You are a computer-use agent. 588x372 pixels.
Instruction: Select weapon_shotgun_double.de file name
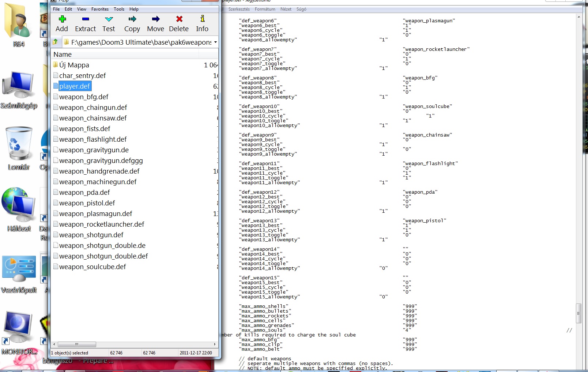102,245
